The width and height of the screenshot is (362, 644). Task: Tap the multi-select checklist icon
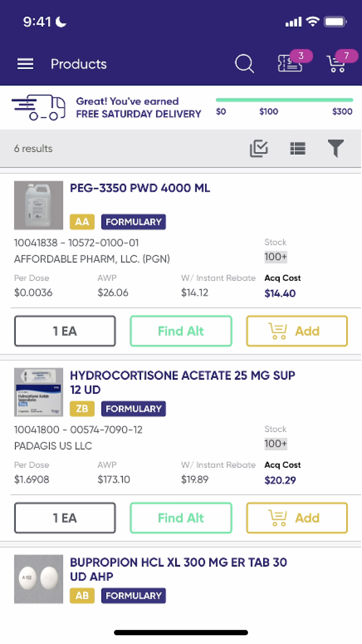[x=259, y=149]
